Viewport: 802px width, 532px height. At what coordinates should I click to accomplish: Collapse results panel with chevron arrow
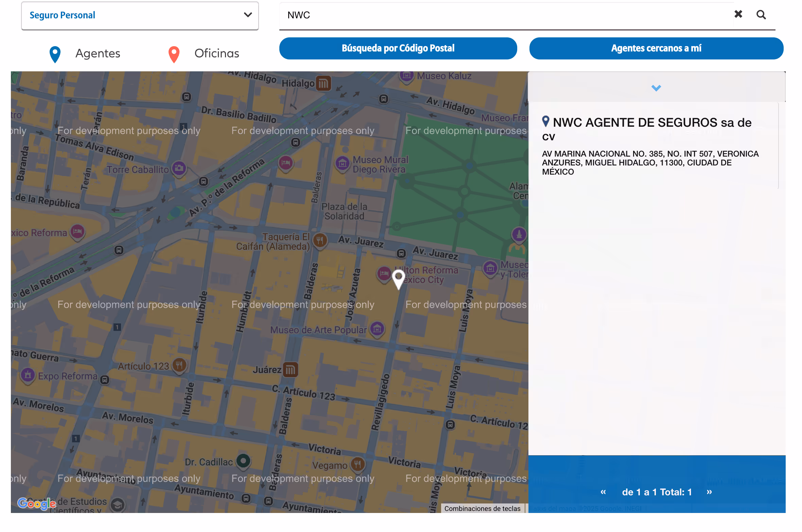[656, 88]
